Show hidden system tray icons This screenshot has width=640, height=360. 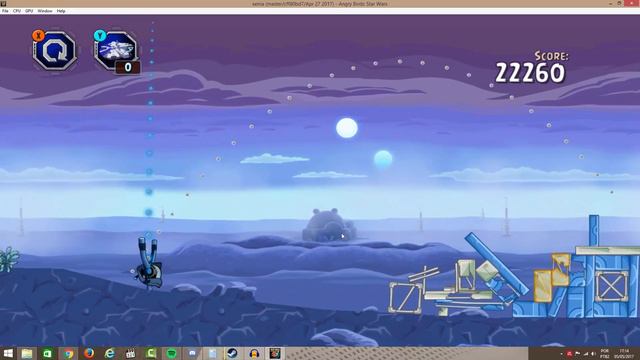[x=562, y=354]
